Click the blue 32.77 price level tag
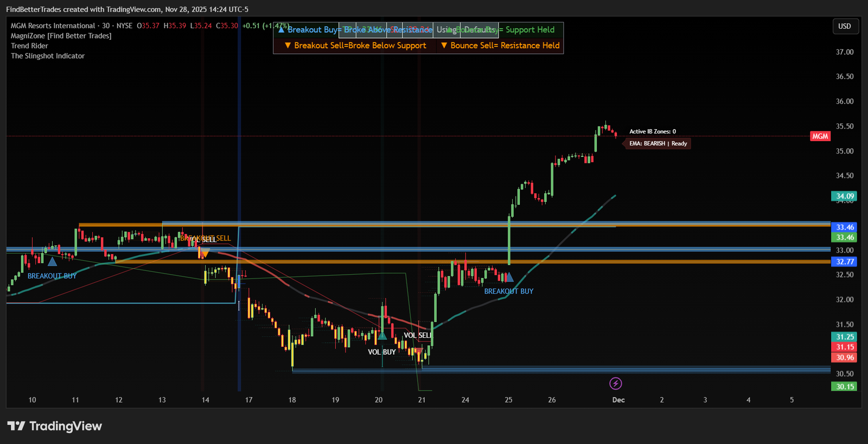Screen dimensions: 868x444 click(844, 262)
